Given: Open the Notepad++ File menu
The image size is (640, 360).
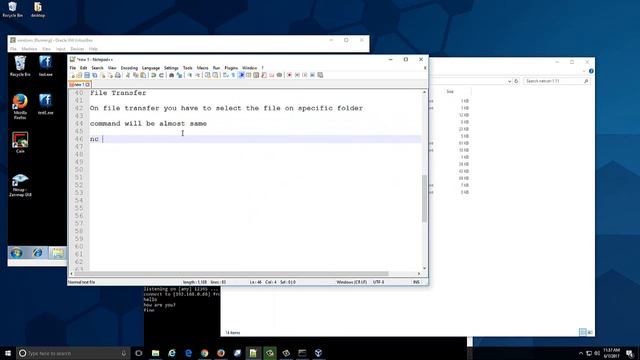Looking at the screenshot, I should [73, 68].
